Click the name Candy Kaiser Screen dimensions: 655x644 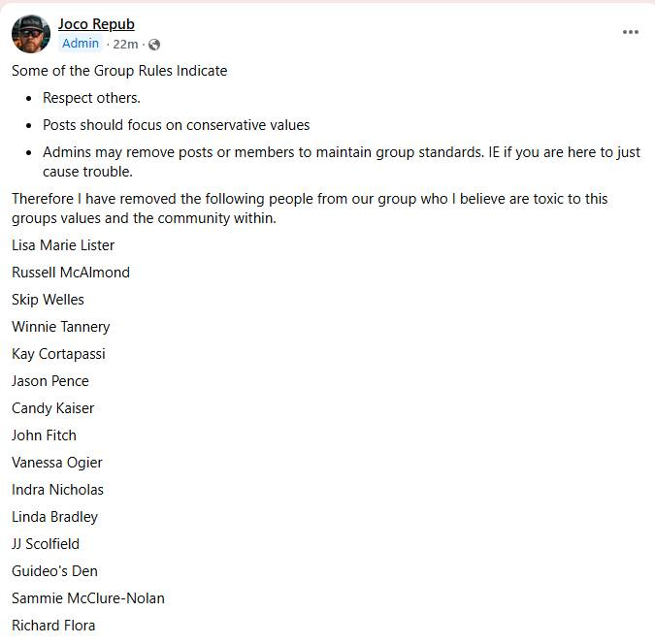53,408
